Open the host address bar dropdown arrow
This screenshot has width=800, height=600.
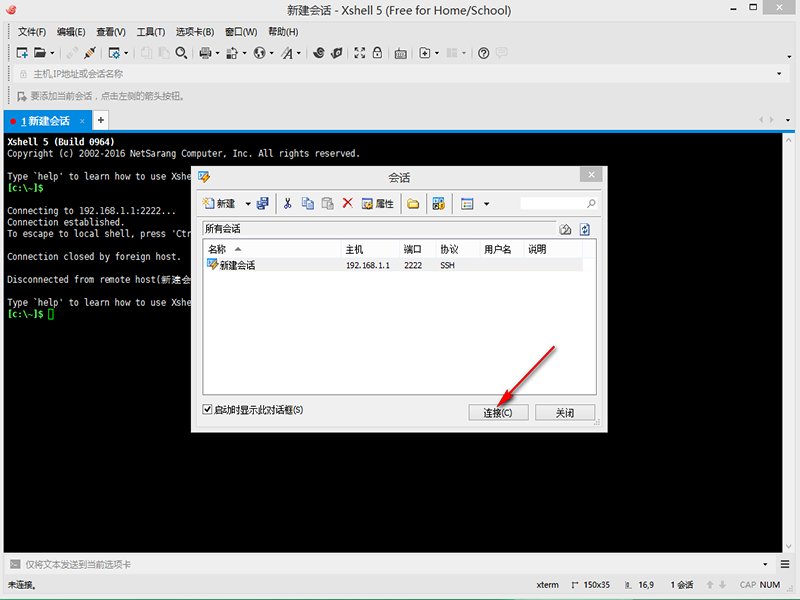779,74
